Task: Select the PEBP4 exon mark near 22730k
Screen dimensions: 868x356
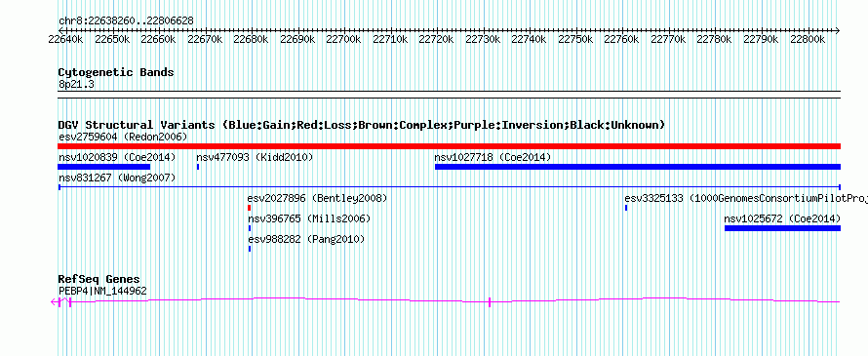Action: (490, 301)
